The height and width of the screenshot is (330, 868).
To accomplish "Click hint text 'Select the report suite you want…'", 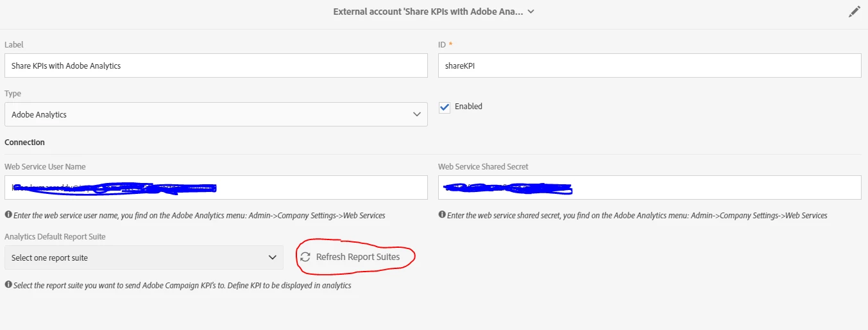I will 182,285.
